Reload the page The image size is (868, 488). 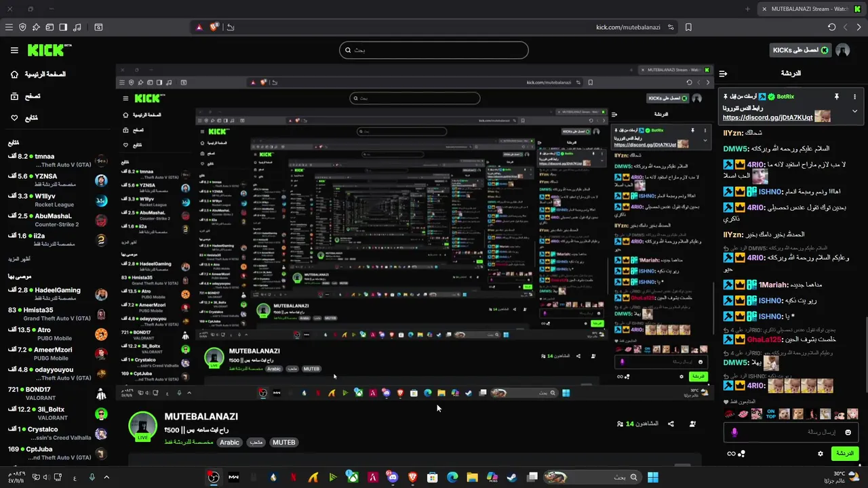click(x=831, y=27)
